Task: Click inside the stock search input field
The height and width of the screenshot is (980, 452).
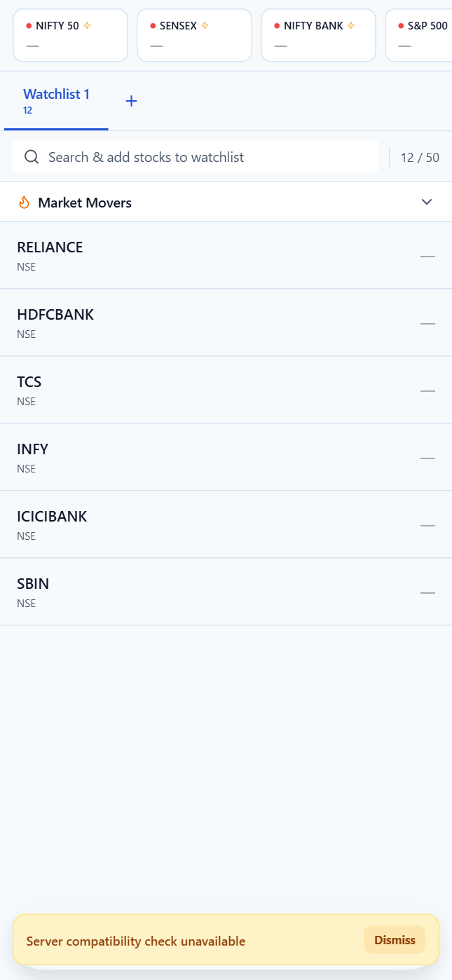Action: tap(196, 156)
